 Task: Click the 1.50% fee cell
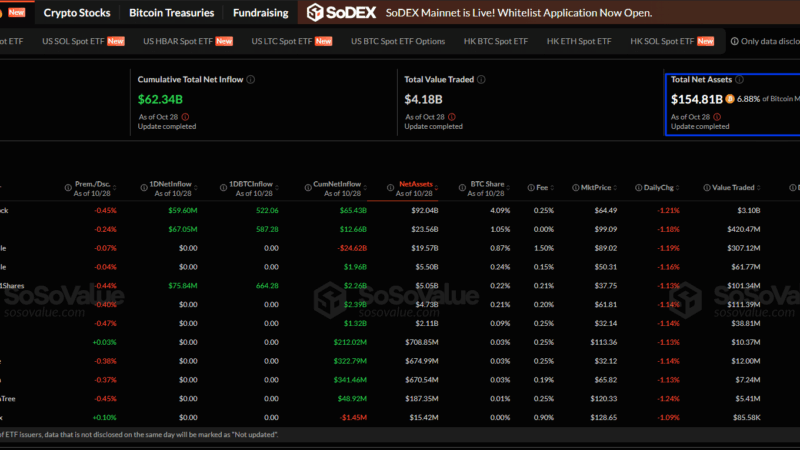pos(543,248)
